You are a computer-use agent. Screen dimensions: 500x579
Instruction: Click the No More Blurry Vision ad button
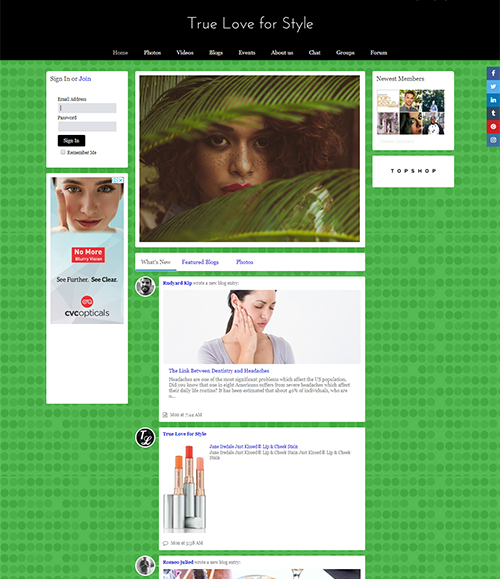click(88, 255)
